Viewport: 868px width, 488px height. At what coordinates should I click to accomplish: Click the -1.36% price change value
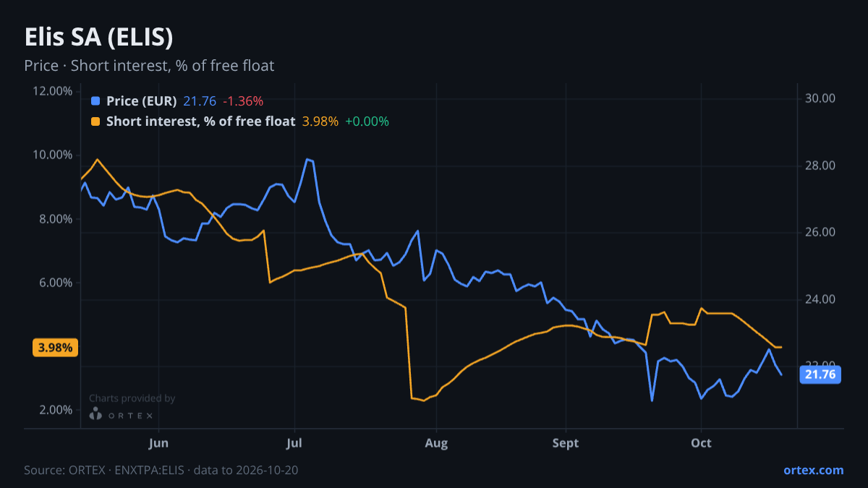242,101
